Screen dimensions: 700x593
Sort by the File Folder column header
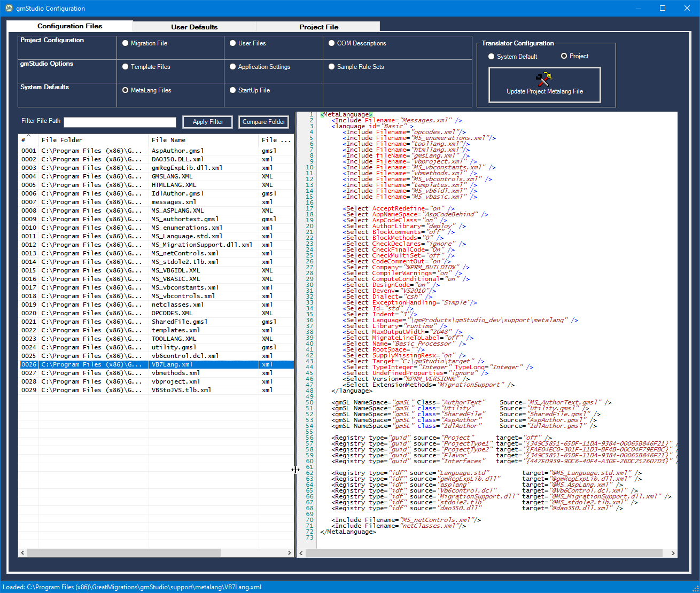(62, 140)
